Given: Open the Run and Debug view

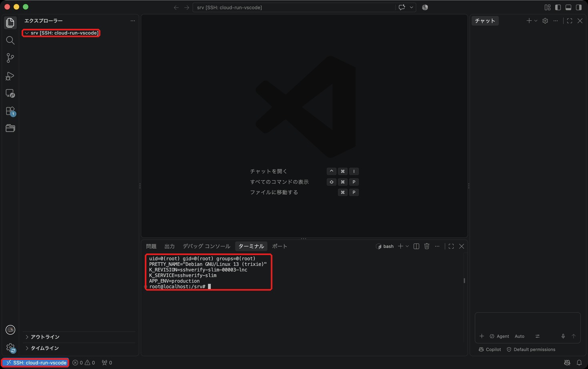Looking at the screenshot, I should (x=10, y=76).
